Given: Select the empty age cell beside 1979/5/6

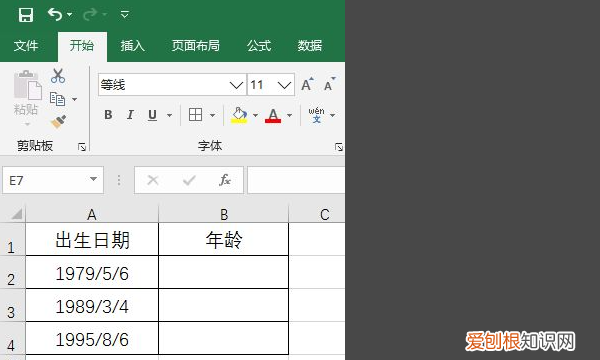Looking at the screenshot, I should (x=223, y=272).
